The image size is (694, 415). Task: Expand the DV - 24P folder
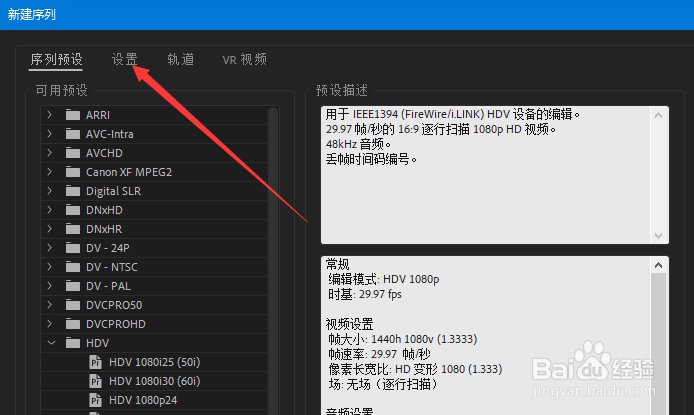(x=50, y=248)
